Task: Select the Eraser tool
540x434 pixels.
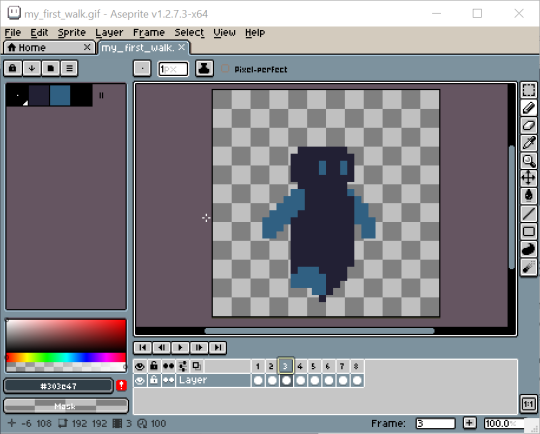Action: [x=529, y=125]
